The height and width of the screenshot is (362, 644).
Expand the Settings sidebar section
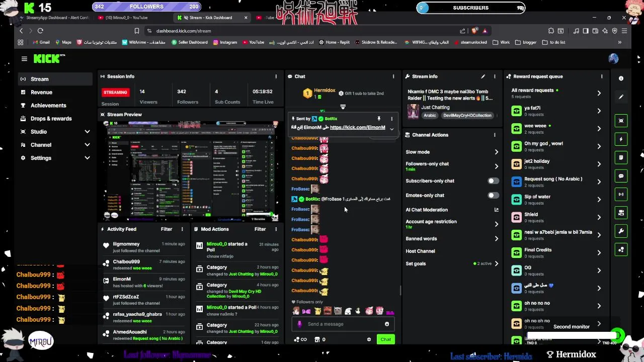[x=87, y=158]
